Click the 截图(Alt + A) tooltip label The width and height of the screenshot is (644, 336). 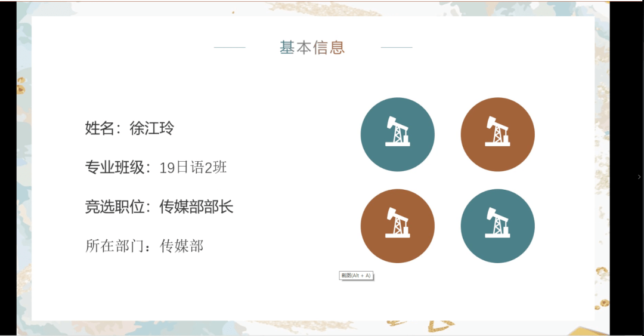pos(356,276)
